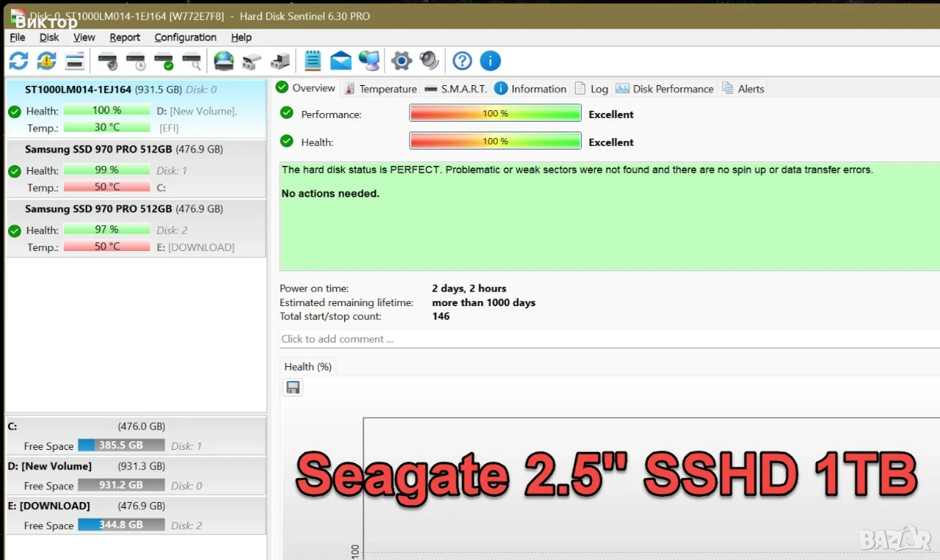
Task: Click the 931.2 GB free space bar
Action: tap(121, 485)
